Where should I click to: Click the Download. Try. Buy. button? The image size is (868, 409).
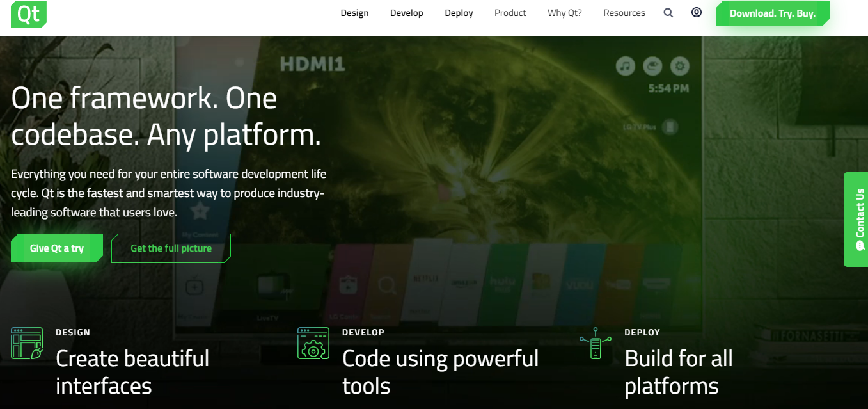pos(773,13)
